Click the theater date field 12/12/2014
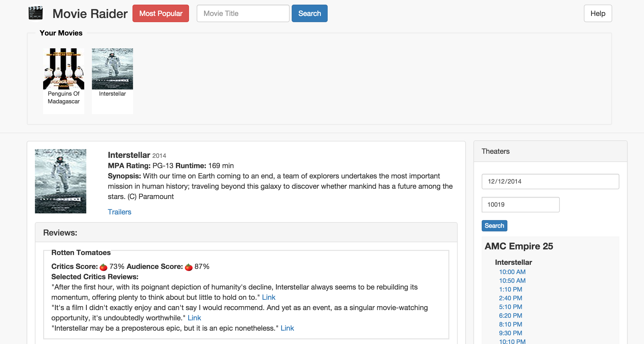Image resolution: width=644 pixels, height=344 pixels. coord(550,182)
